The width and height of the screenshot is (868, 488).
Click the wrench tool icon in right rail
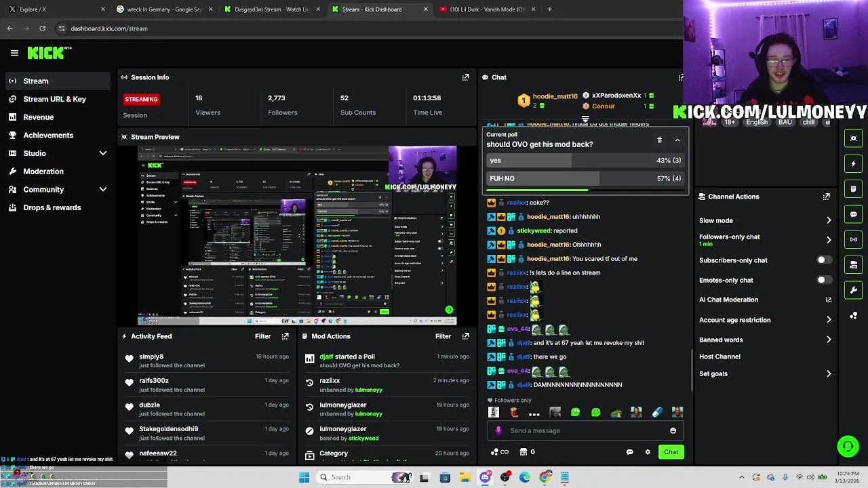[854, 290]
